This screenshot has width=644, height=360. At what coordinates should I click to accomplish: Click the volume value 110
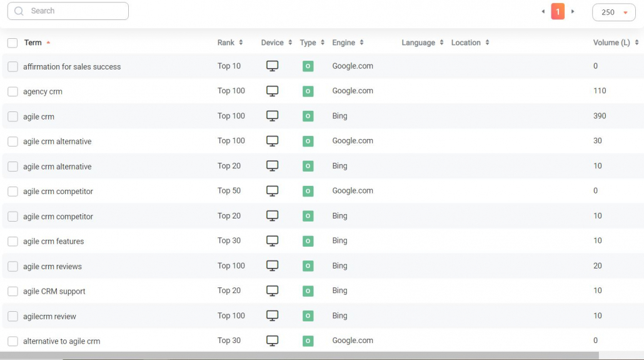pos(600,91)
